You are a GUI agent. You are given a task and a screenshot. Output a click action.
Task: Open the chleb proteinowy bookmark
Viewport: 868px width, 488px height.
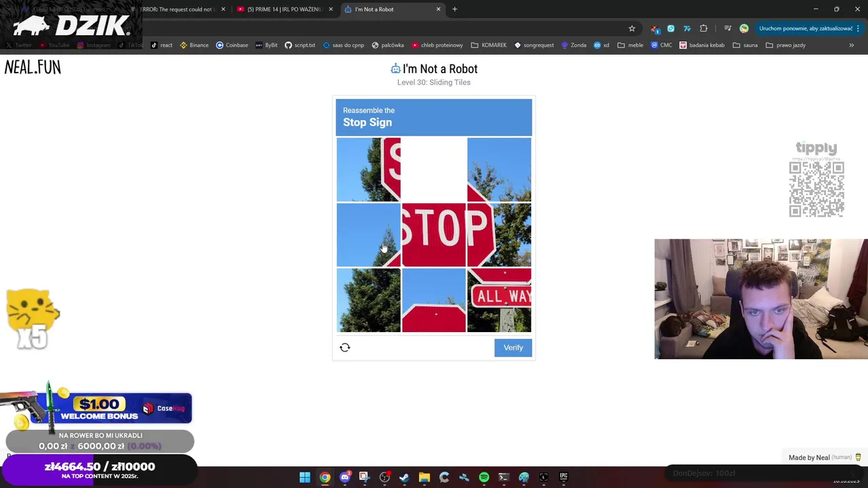tap(437, 45)
